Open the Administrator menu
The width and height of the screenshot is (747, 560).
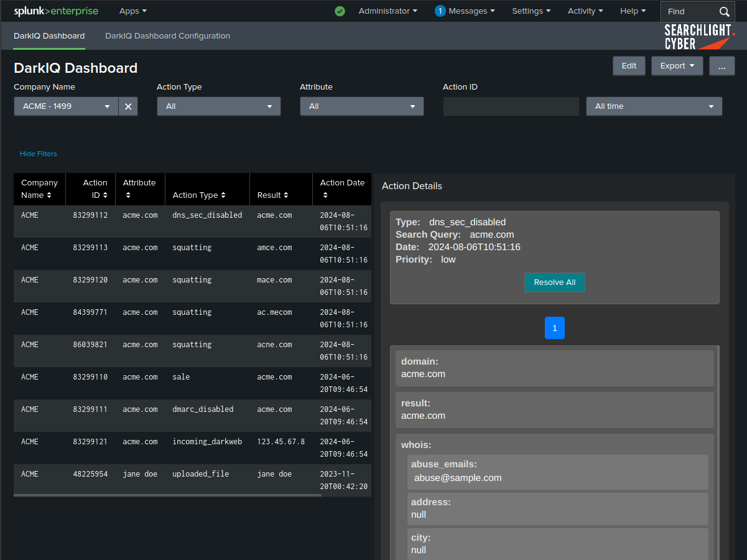coord(387,11)
